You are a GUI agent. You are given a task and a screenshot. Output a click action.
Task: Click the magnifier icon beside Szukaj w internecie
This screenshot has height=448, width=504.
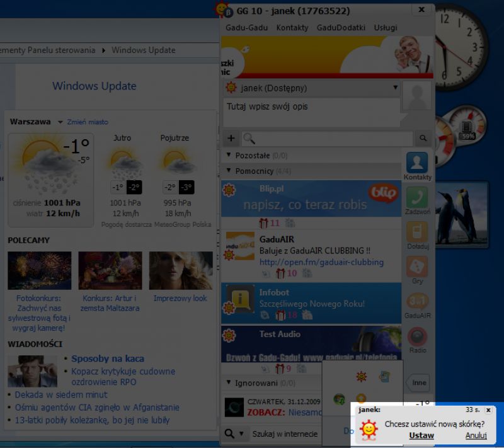tap(229, 434)
